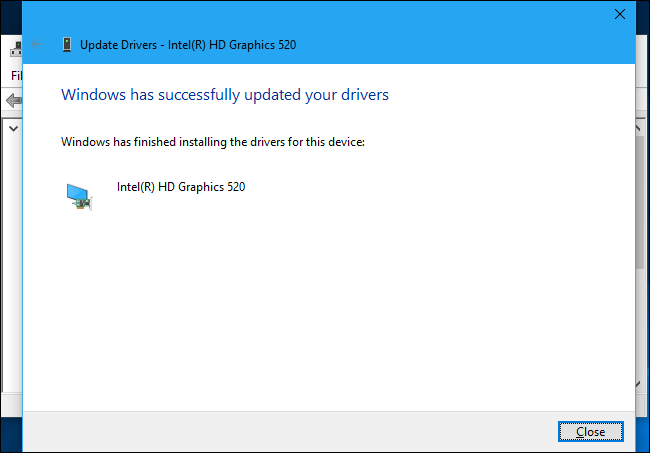
Task: Click the back arrow in Device Manager toolbar
Action: (x=14, y=100)
